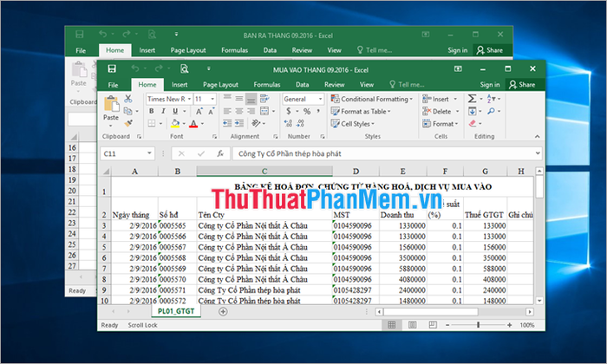Click the Name Box showing C11

coord(127,153)
